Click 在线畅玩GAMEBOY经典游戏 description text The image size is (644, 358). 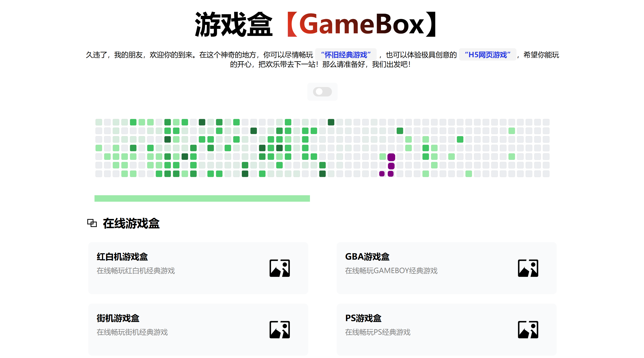(391, 271)
